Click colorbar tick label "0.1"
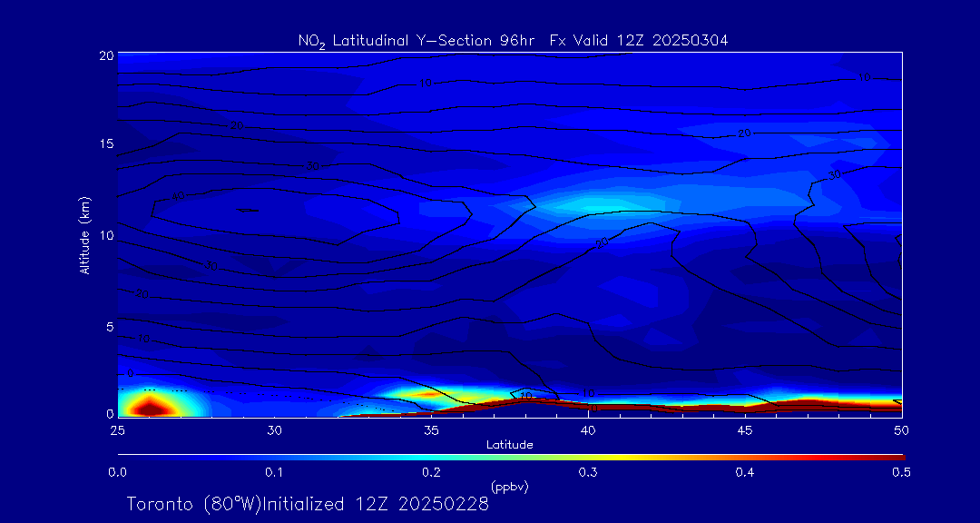The image size is (980, 523). [x=274, y=473]
